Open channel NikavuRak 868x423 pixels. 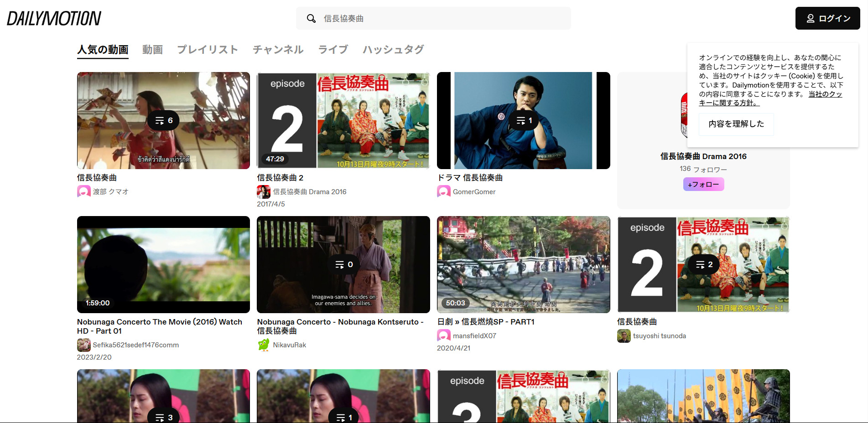tap(289, 345)
